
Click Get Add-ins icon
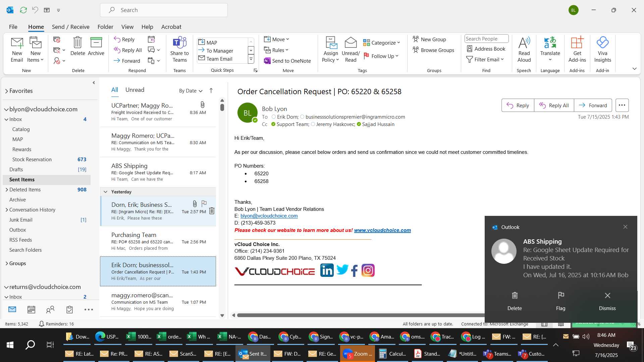point(577,50)
